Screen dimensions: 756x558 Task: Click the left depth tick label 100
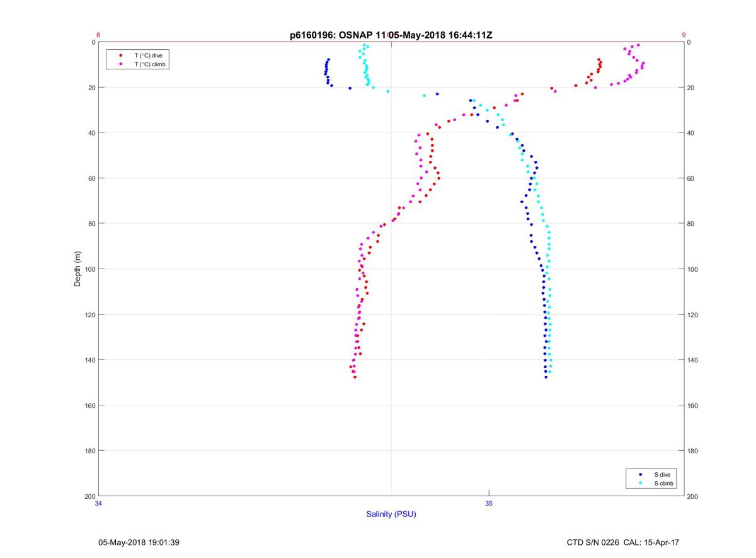pyautogui.click(x=89, y=269)
